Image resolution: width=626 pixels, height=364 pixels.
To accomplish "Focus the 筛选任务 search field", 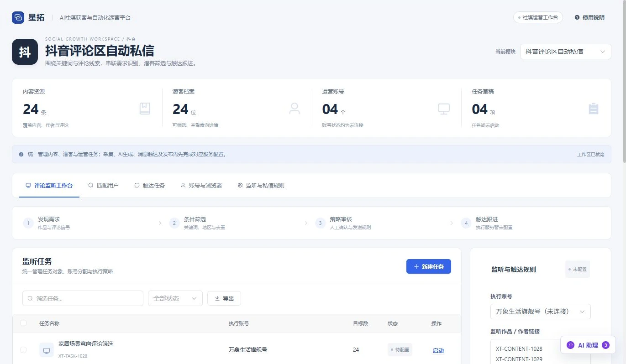I will 83,298.
